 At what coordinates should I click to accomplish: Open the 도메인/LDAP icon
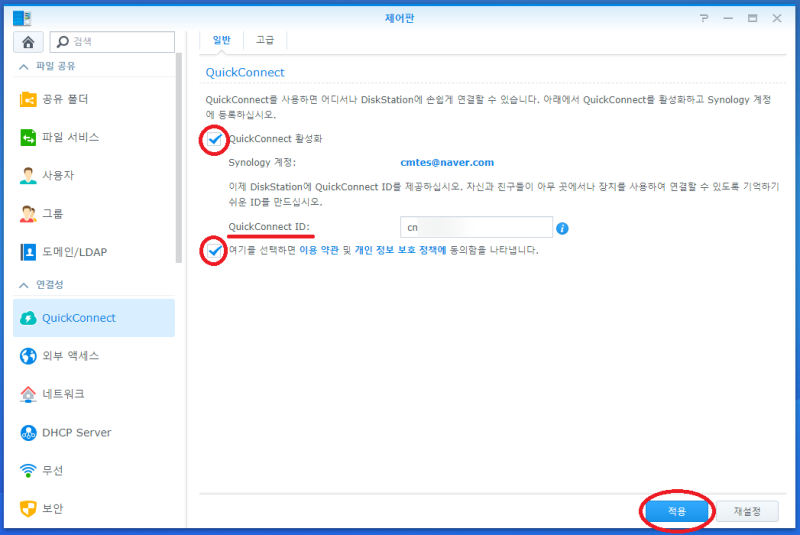pyautogui.click(x=28, y=252)
